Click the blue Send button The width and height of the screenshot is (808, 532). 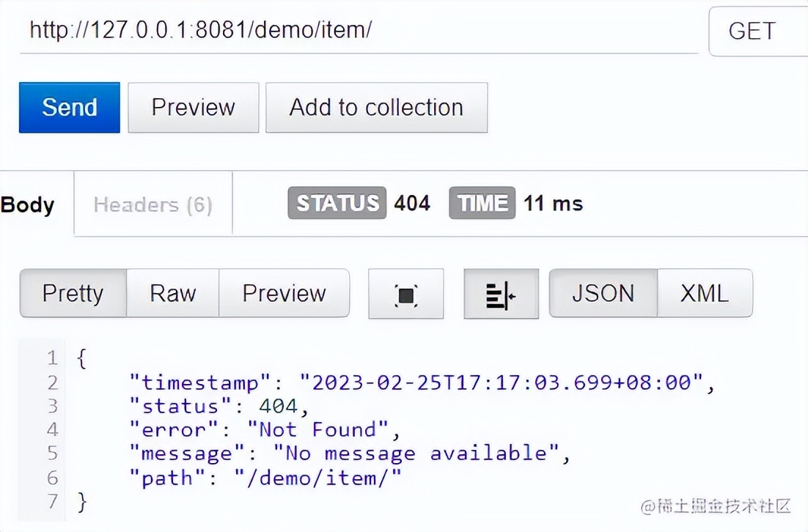tap(70, 108)
